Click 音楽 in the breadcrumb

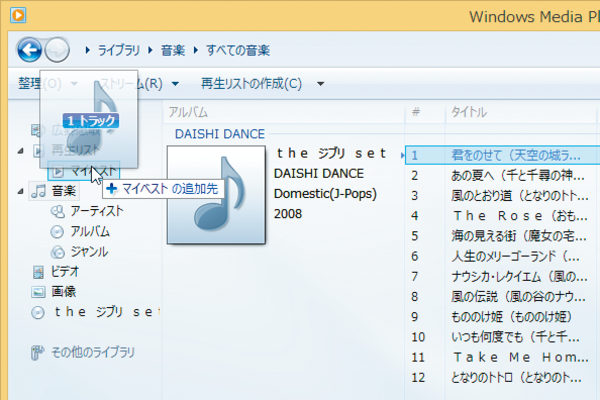click(x=173, y=50)
